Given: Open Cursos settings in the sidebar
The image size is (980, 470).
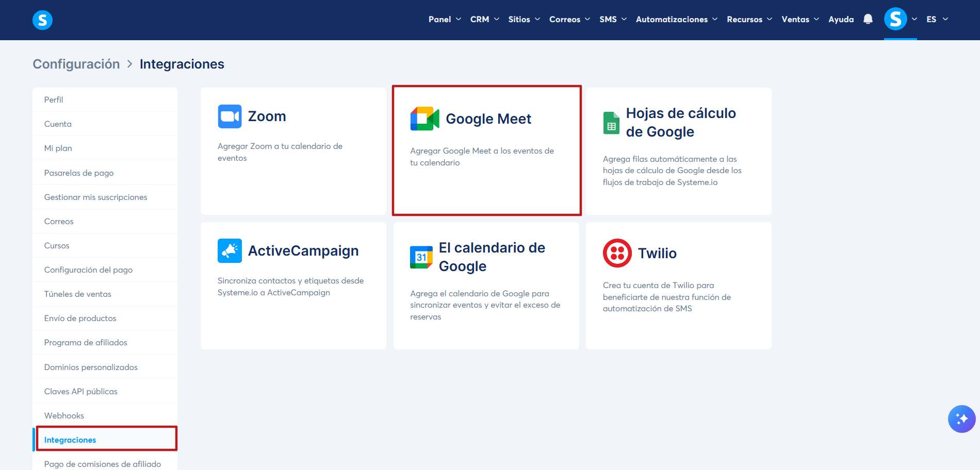Looking at the screenshot, I should pos(105,245).
